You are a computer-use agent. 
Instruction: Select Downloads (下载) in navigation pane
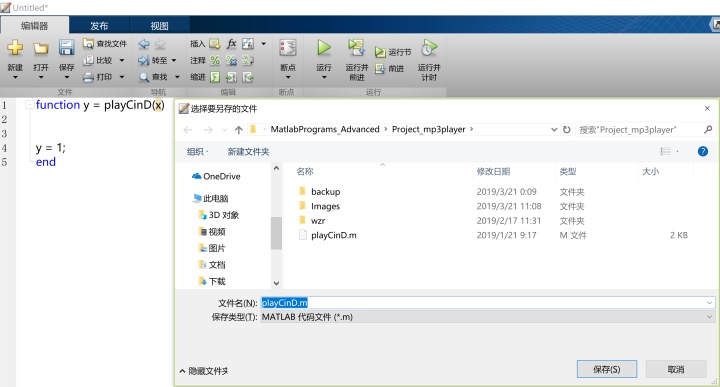click(212, 281)
